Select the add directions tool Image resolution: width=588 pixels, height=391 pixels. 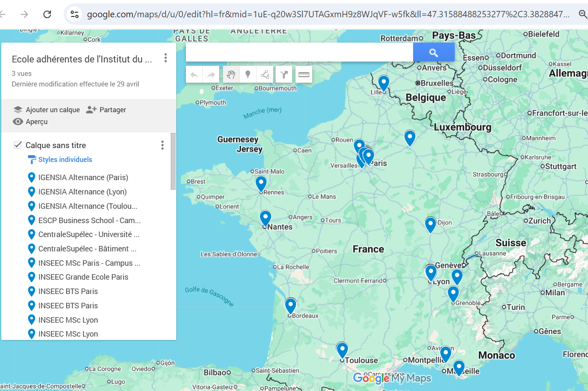click(284, 75)
